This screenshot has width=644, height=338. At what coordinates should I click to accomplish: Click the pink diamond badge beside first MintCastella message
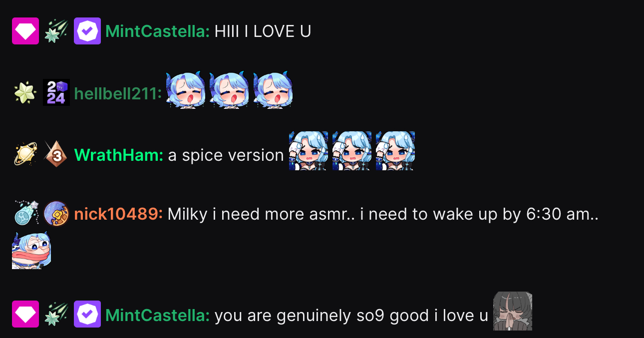click(25, 31)
